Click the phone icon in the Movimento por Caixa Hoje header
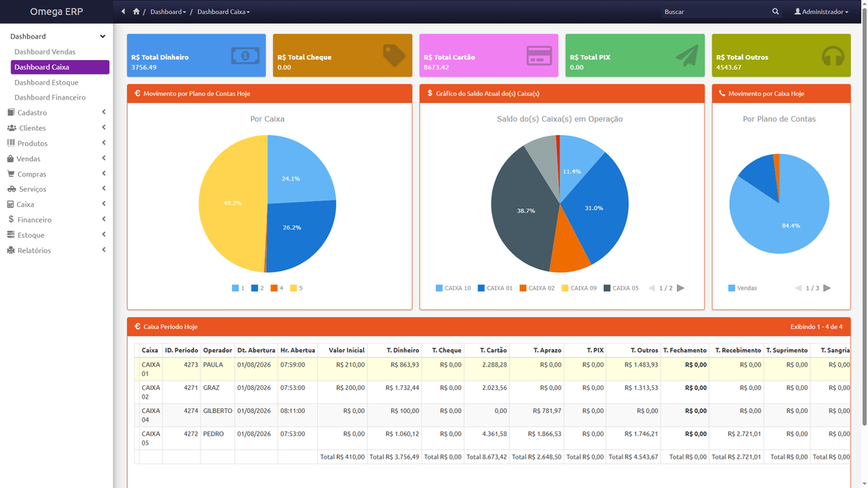868x488 pixels. [722, 94]
